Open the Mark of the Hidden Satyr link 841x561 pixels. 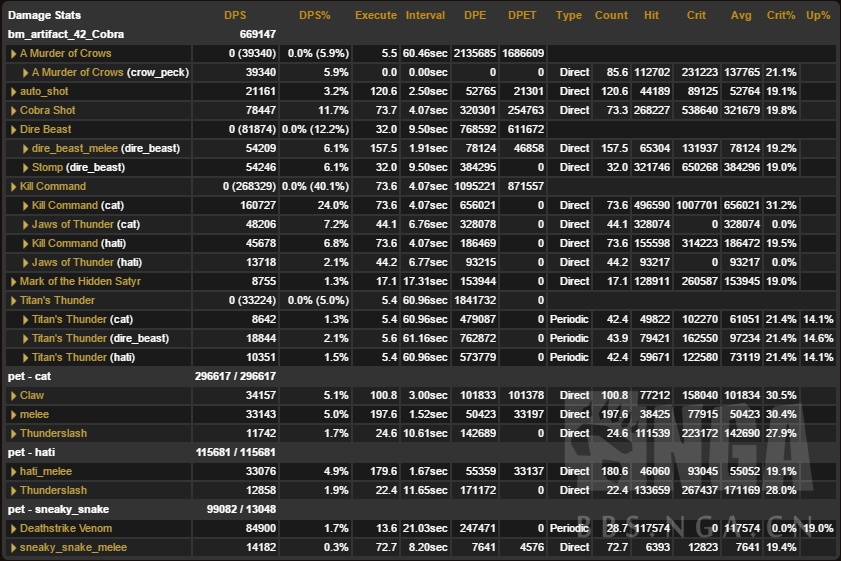click(x=80, y=281)
